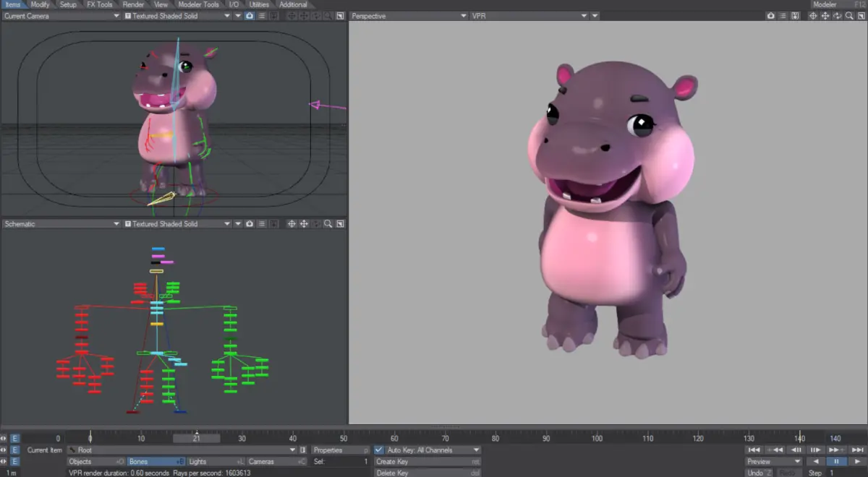Open the Root current item dropdown
Image resolution: width=868 pixels, height=477 pixels.
coord(182,450)
